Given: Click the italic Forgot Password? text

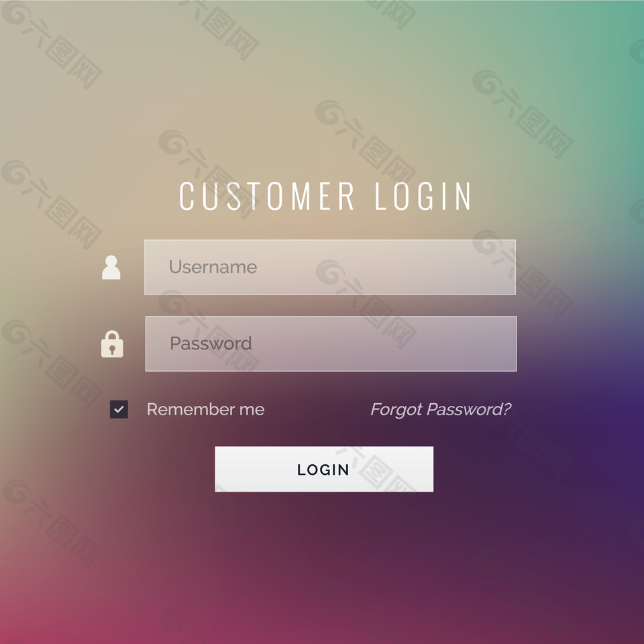Looking at the screenshot, I should (x=441, y=409).
